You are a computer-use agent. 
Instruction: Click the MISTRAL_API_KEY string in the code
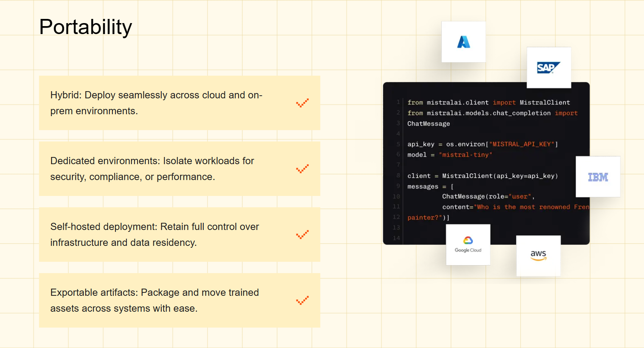[x=522, y=144]
